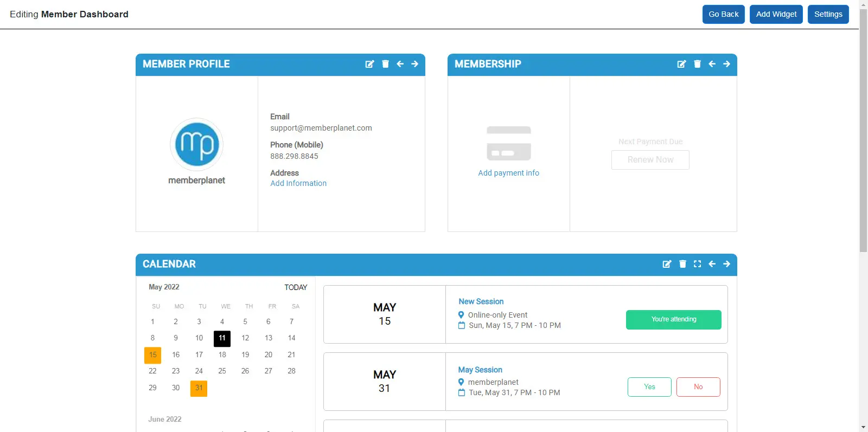The image size is (868, 432).
Task: Expand the Calendar widget to full width
Action: pos(697,264)
